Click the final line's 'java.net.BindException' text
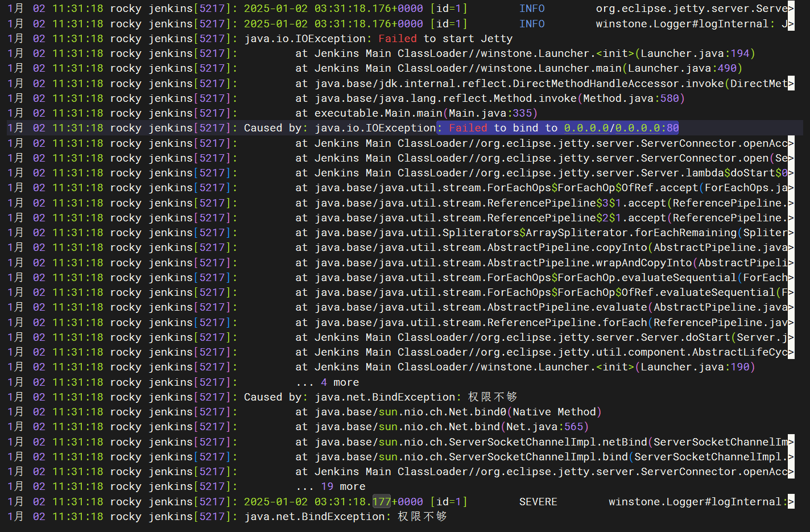 315,517
